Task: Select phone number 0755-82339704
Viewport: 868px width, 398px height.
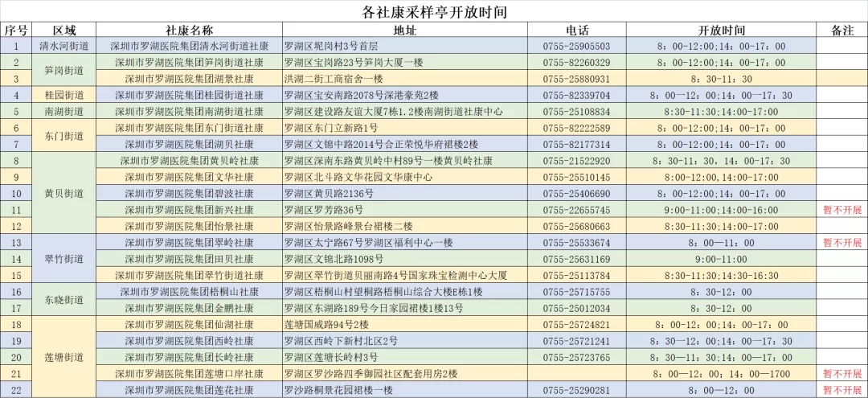Action: 577,95
